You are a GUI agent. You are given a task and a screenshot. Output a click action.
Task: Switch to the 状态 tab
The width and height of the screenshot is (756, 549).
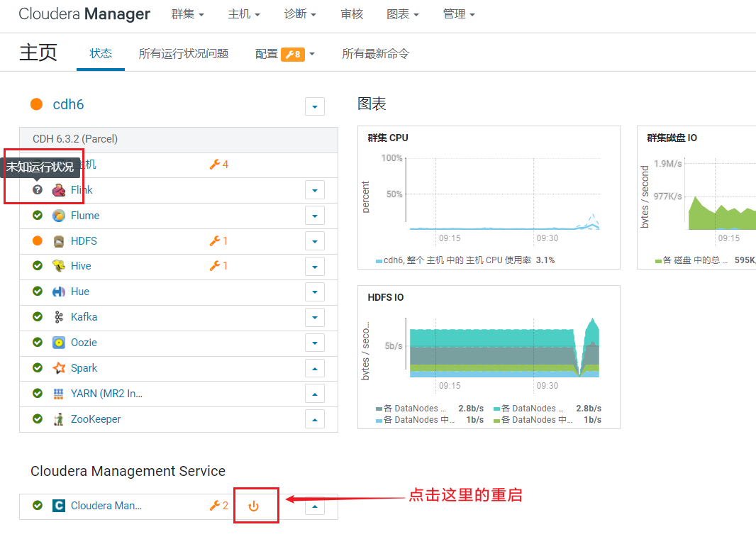pyautogui.click(x=101, y=53)
